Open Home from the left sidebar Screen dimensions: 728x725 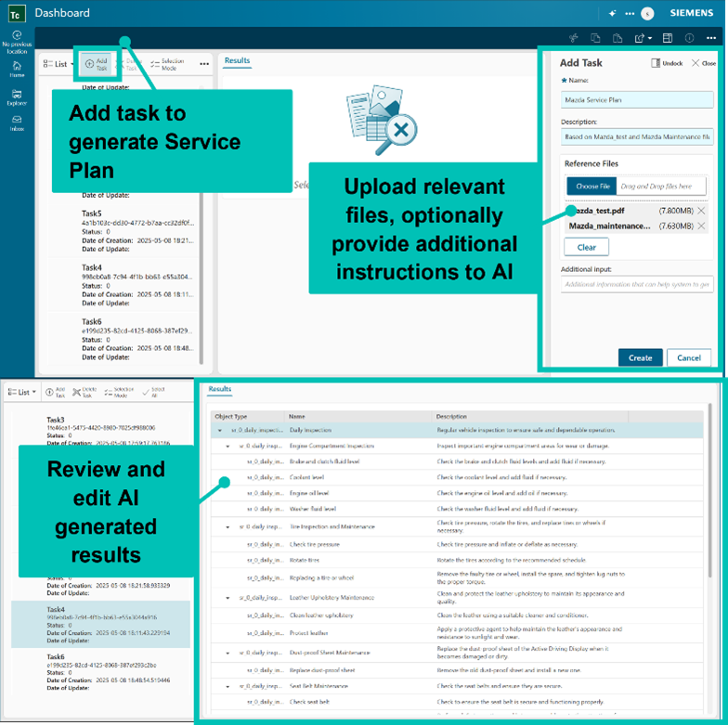17,69
